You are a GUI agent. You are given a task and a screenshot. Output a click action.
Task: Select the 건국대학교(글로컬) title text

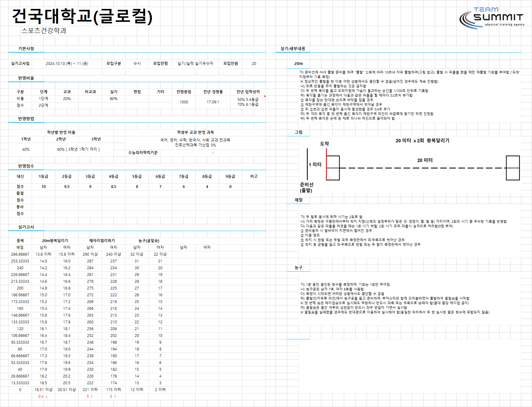[x=82, y=16]
